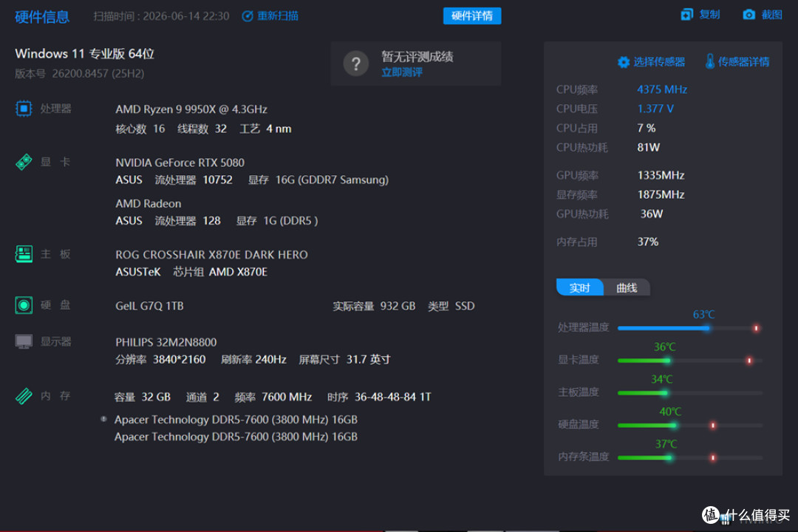The width and height of the screenshot is (798, 532).
Task: Click the 复制 copy text label
Action: [709, 15]
